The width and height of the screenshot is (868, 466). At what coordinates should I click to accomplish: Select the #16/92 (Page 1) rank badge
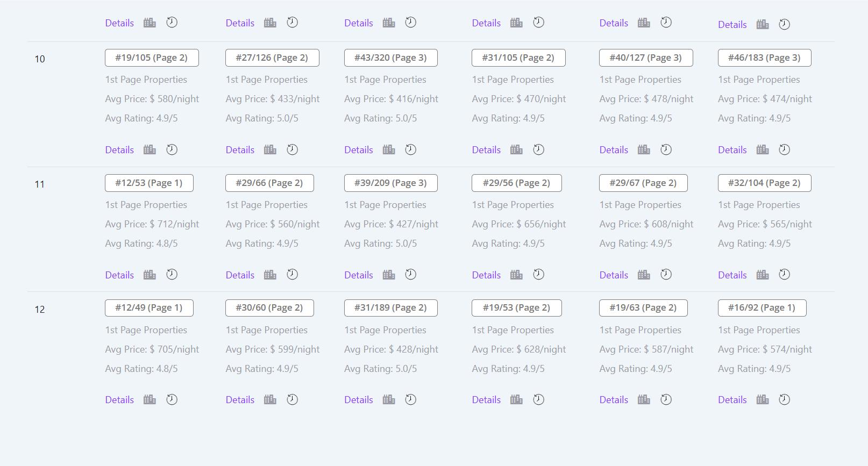pos(762,308)
